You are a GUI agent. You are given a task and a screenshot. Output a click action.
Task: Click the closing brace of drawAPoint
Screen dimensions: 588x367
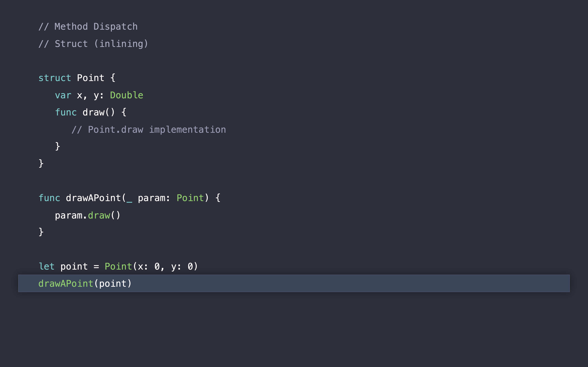(41, 232)
